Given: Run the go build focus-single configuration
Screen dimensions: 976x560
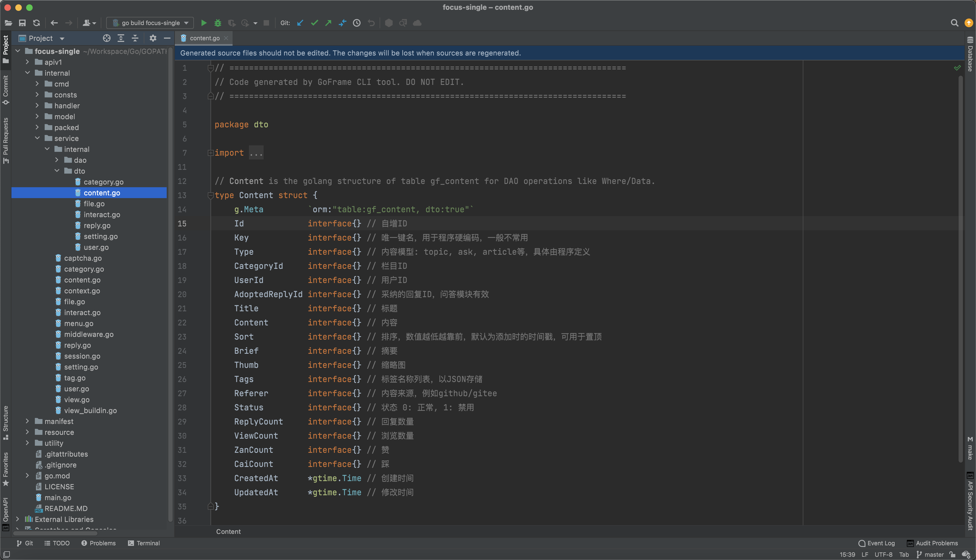Looking at the screenshot, I should (204, 23).
